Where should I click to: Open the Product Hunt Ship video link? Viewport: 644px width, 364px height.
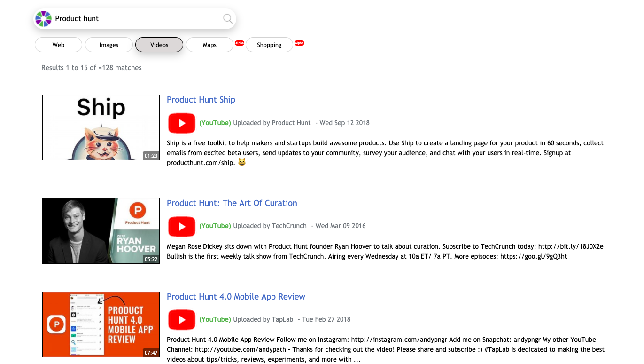click(x=201, y=100)
